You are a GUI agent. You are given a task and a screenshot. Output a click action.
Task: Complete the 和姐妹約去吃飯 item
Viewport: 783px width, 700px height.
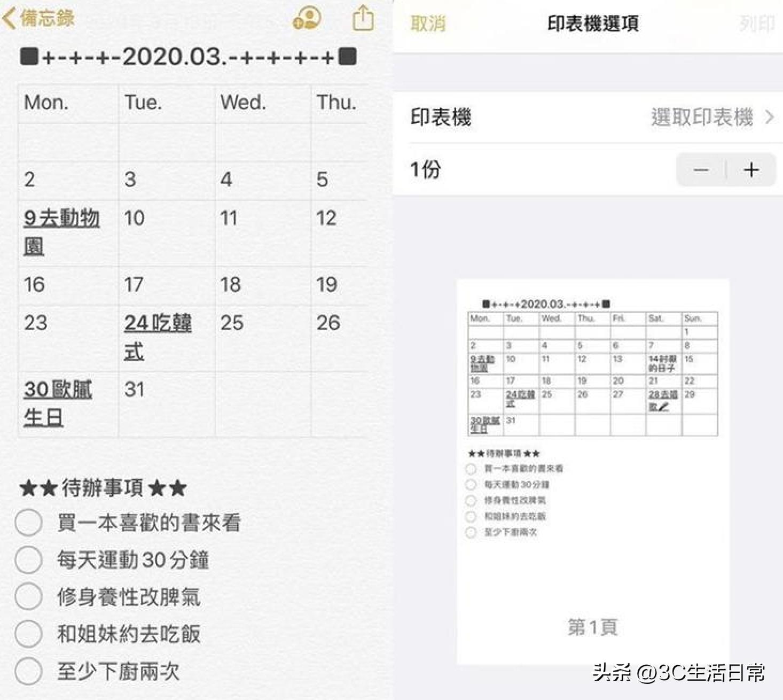tap(30, 634)
